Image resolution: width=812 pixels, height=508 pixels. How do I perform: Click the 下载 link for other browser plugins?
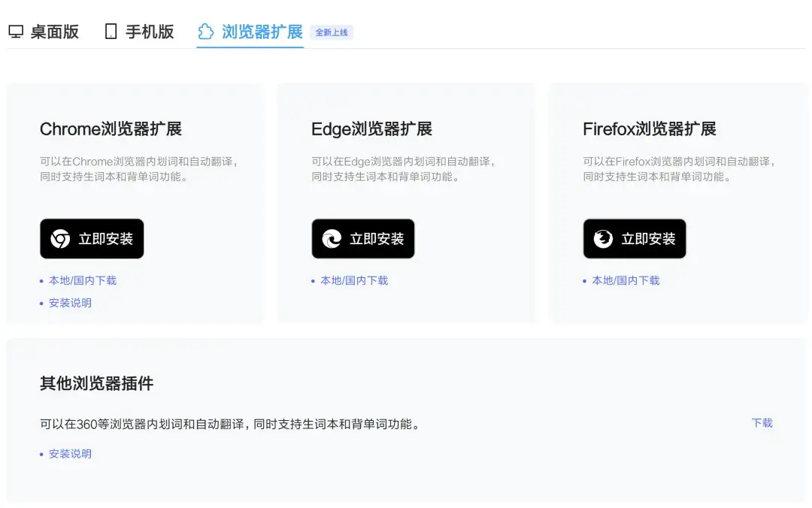762,423
